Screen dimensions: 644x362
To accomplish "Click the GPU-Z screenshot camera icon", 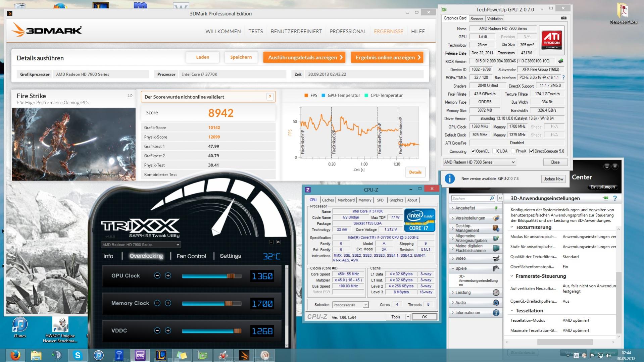I will [564, 18].
